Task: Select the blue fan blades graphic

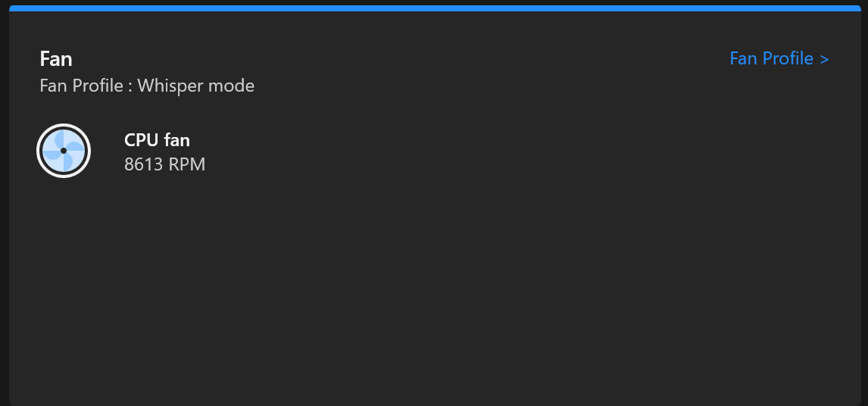Action: click(64, 151)
